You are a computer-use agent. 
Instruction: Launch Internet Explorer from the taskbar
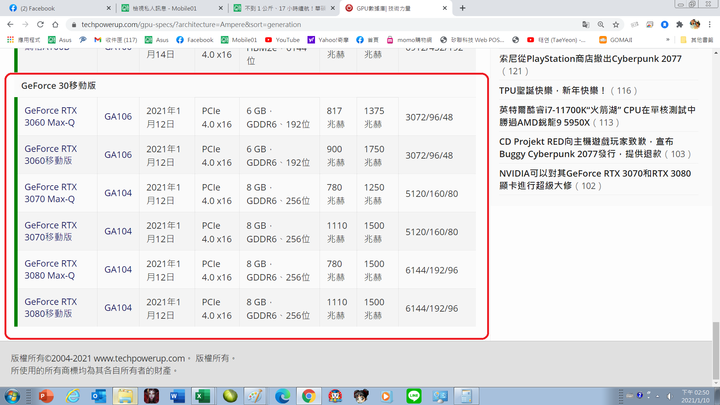73,396
